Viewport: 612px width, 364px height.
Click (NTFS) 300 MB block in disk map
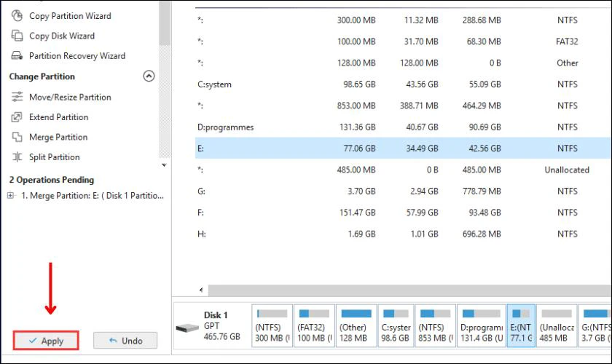(272, 325)
